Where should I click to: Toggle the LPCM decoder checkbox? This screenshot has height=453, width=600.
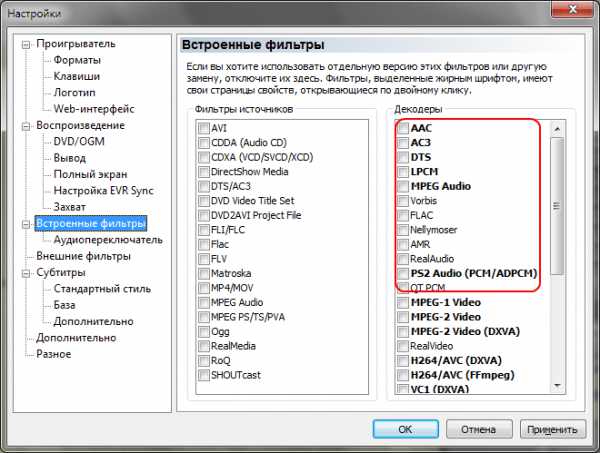pyautogui.click(x=403, y=172)
